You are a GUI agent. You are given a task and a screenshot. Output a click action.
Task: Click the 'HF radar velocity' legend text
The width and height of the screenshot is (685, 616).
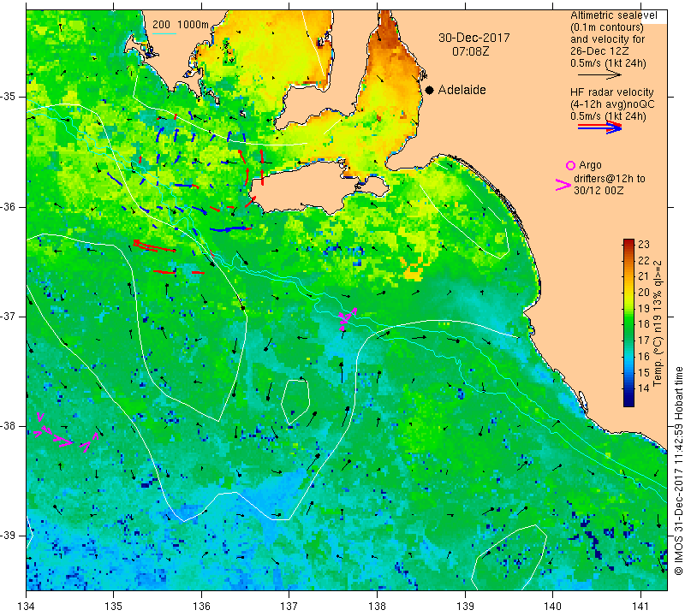[611, 92]
